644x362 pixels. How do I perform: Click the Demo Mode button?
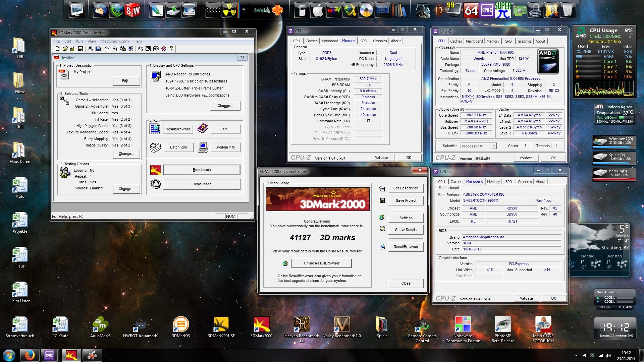click(202, 184)
